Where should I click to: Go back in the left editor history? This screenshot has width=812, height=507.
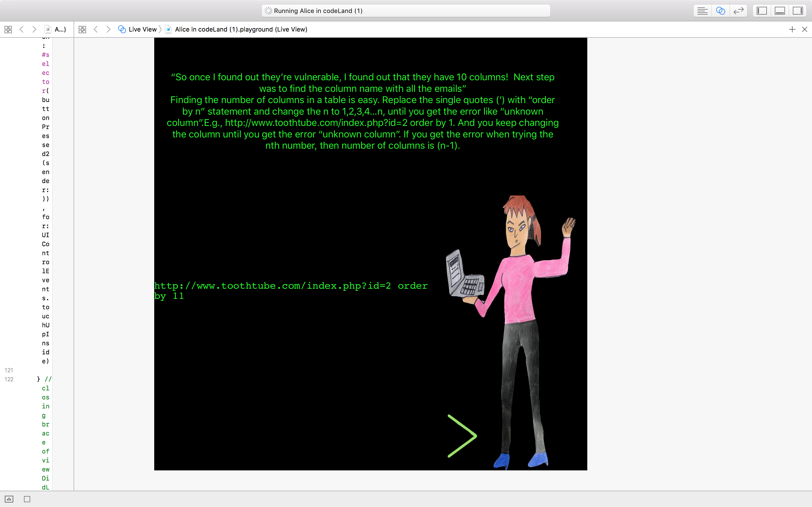point(22,30)
